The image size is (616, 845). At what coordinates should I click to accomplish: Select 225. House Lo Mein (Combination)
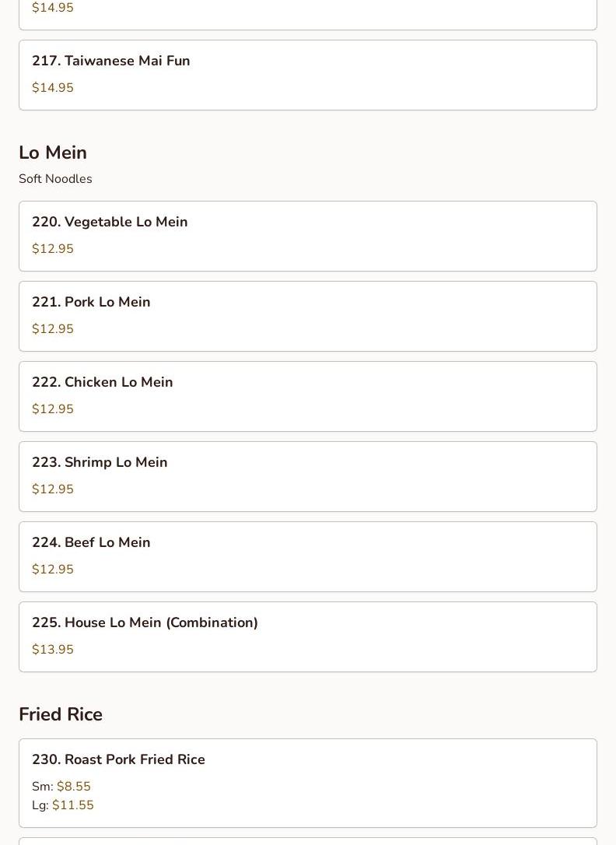click(307, 636)
